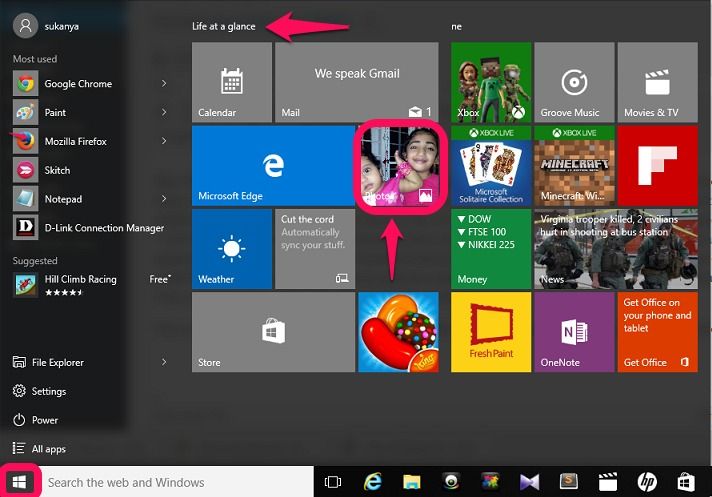The height and width of the screenshot is (497, 712).
Task: Expand File Explorer jump list arrow
Action: coord(164,362)
